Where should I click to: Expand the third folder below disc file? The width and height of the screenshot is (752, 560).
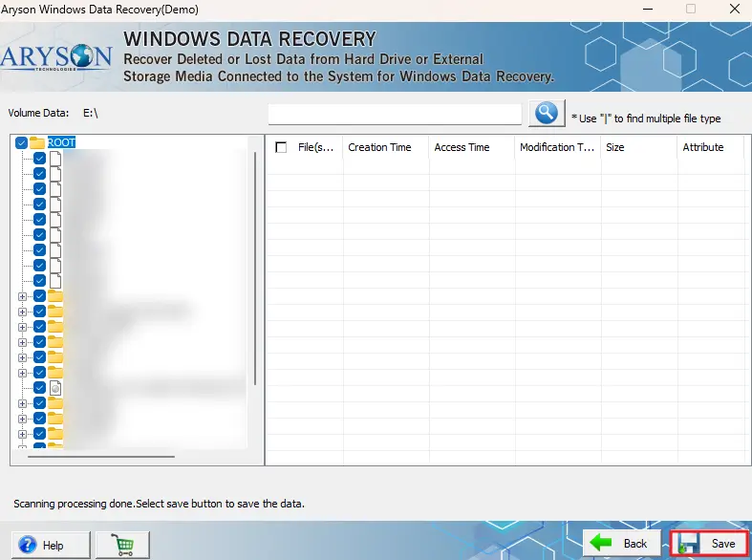(x=22, y=435)
